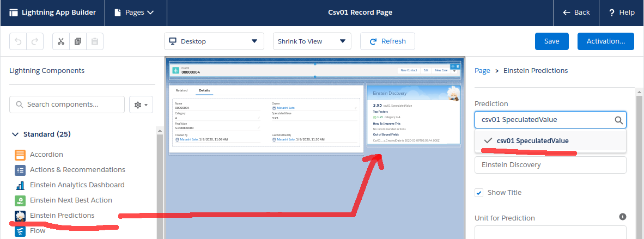Click the Einstein Next Best Action label
This screenshot has width=644, height=239.
click(71, 200)
